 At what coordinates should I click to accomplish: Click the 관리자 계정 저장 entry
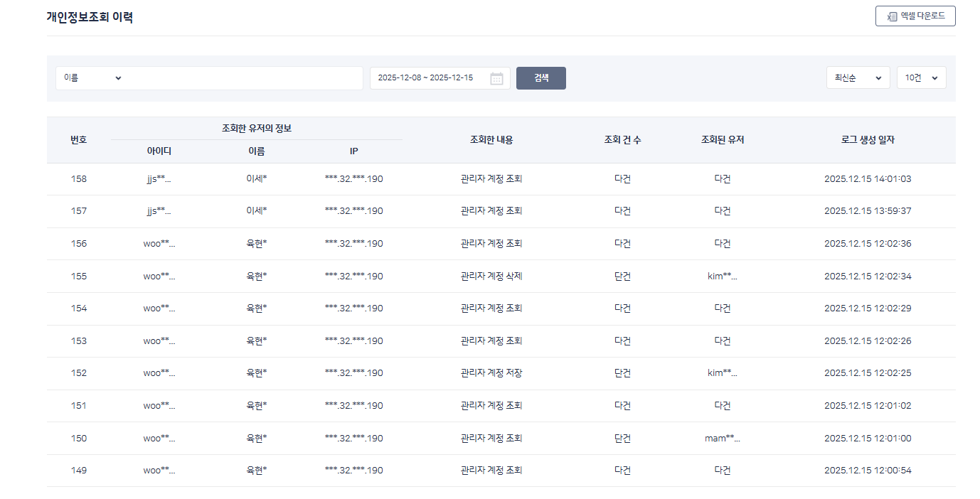[x=491, y=373]
